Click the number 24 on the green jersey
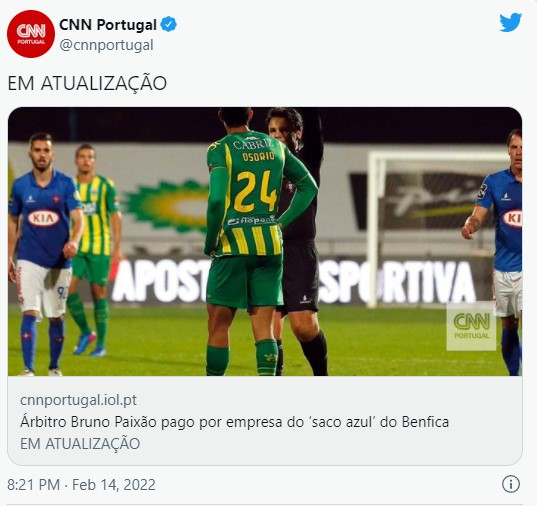The width and height of the screenshot is (537, 506). [x=255, y=192]
